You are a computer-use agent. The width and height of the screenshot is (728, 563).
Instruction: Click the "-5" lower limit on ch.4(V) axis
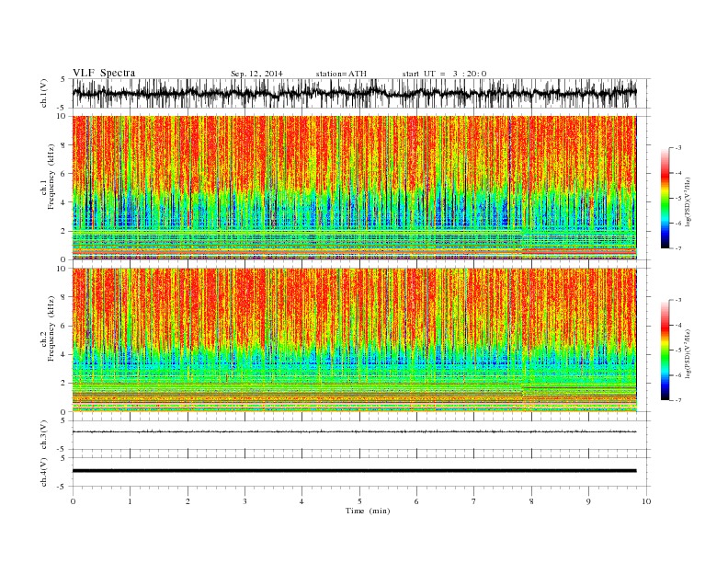[63, 487]
